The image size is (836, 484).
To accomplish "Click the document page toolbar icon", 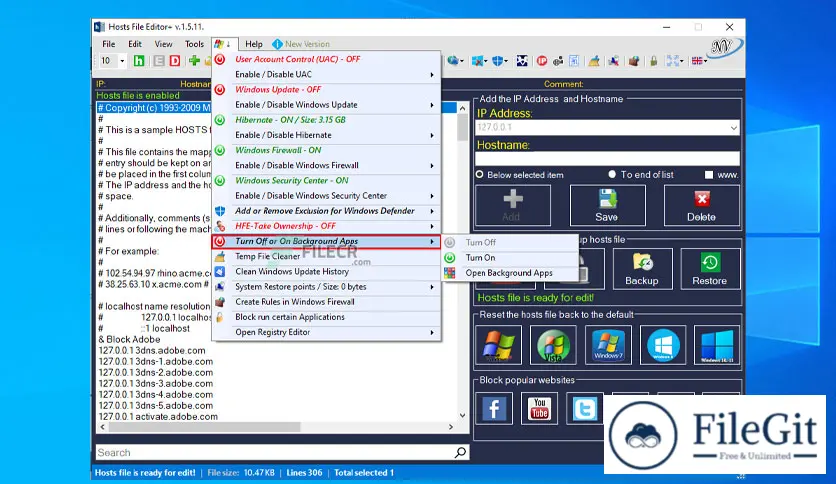I will 574,61.
